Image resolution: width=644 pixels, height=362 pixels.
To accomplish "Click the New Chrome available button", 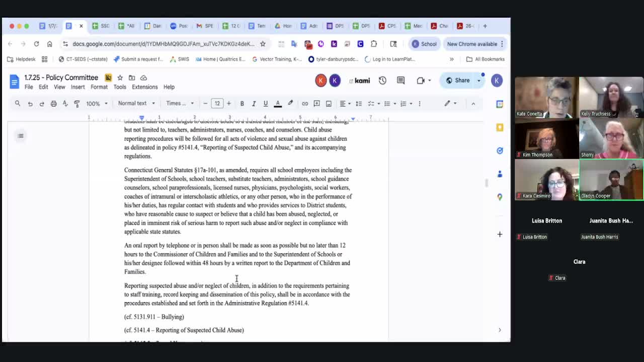I will click(x=472, y=44).
